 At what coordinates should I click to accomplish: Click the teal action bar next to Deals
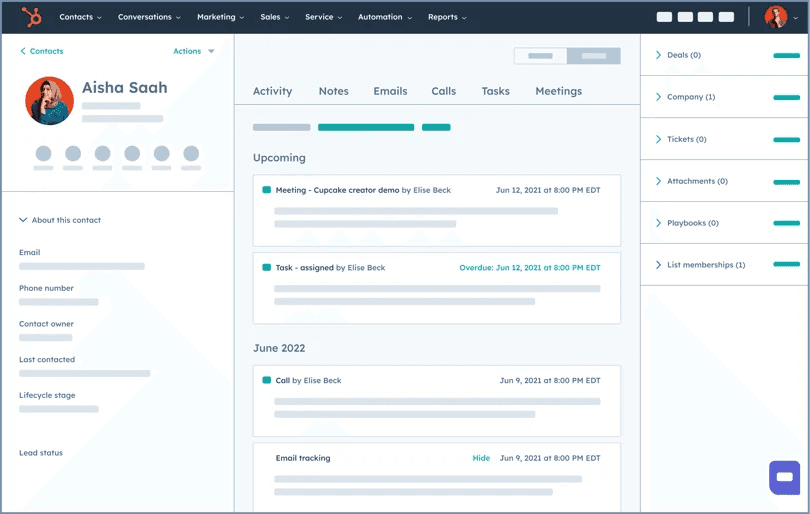(786, 55)
